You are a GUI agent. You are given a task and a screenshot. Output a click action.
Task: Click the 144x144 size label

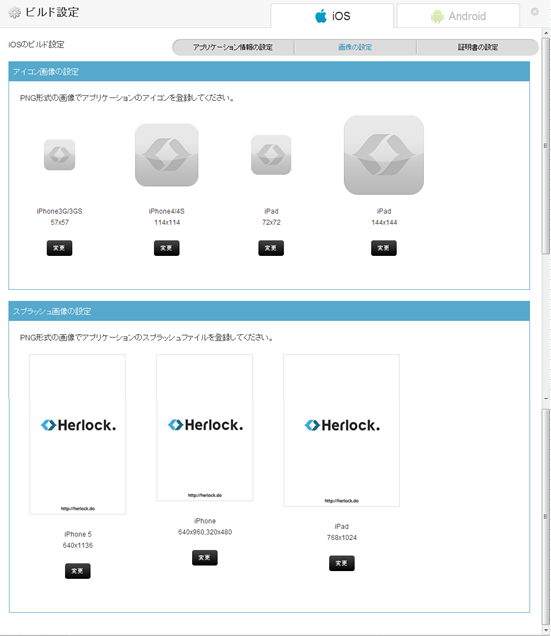point(384,222)
